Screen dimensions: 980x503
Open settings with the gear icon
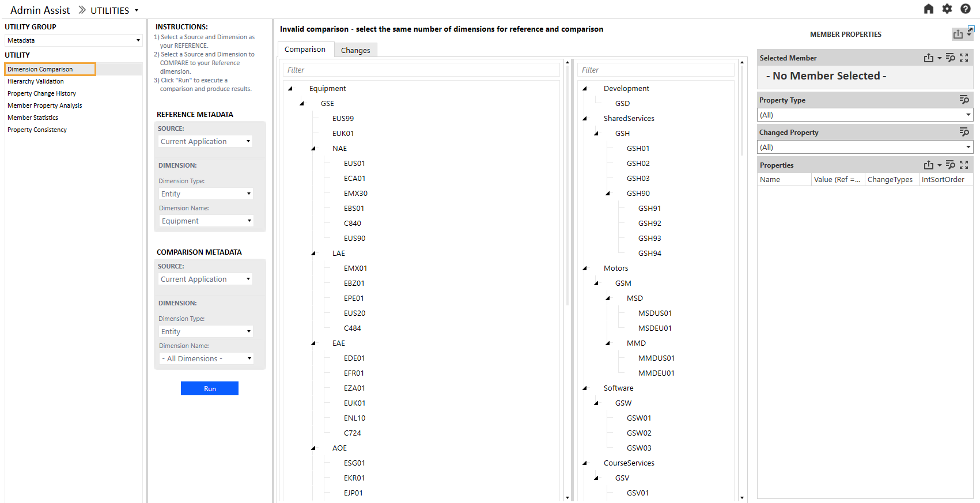click(947, 9)
